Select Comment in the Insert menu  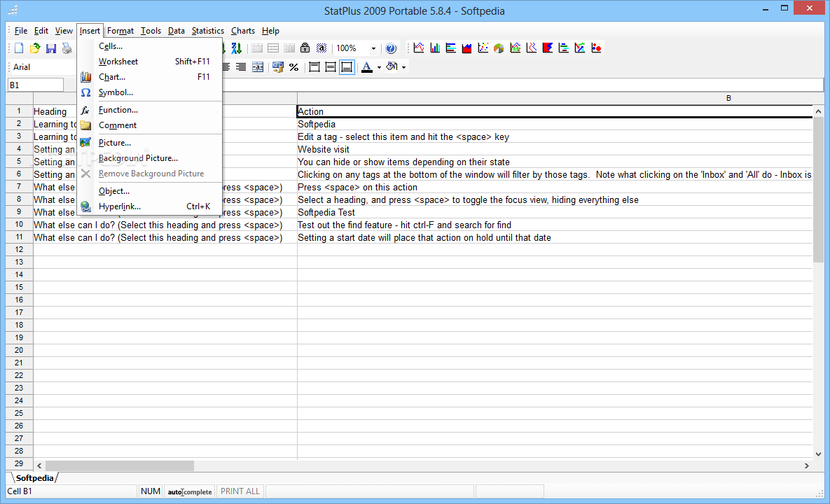pyautogui.click(x=150, y=125)
